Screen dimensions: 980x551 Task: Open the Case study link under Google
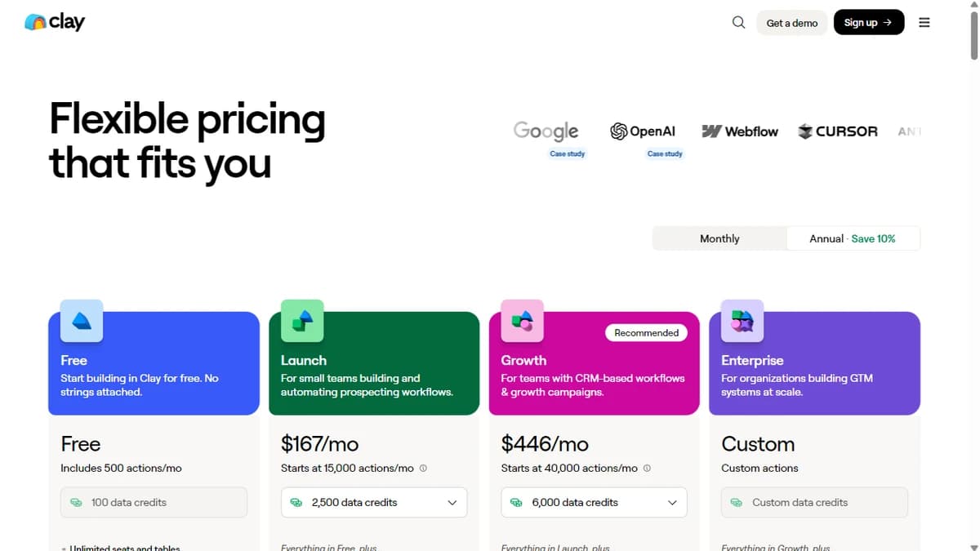567,153
